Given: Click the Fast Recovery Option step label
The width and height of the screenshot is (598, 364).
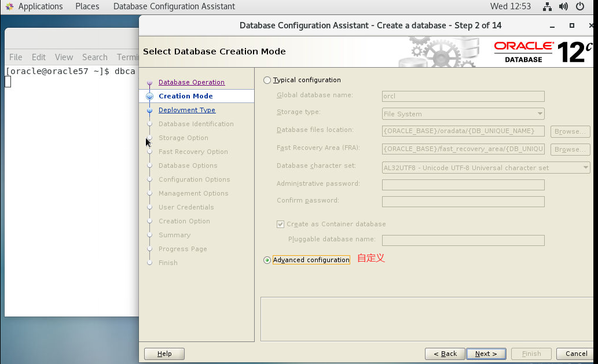Looking at the screenshot, I should [193, 152].
